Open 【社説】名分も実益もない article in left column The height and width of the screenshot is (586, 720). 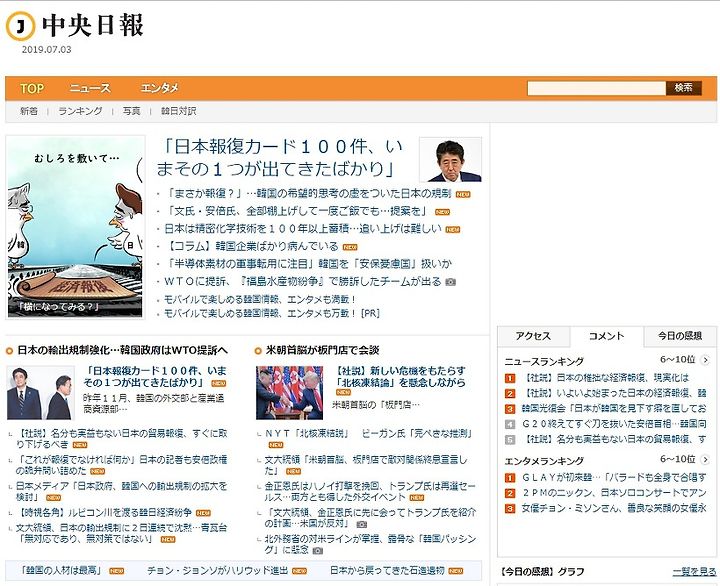click(122, 439)
